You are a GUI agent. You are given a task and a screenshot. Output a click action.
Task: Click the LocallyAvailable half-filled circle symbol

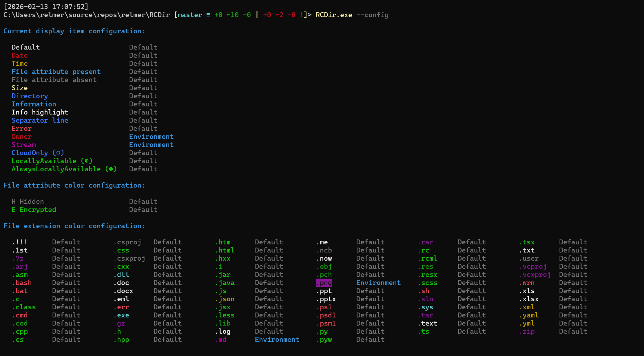87,161
